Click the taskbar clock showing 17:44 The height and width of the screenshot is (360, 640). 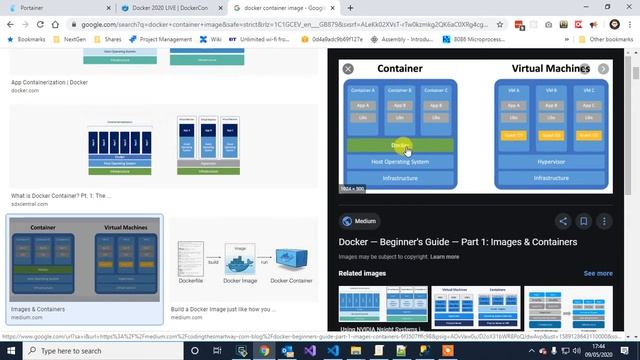[598, 351]
